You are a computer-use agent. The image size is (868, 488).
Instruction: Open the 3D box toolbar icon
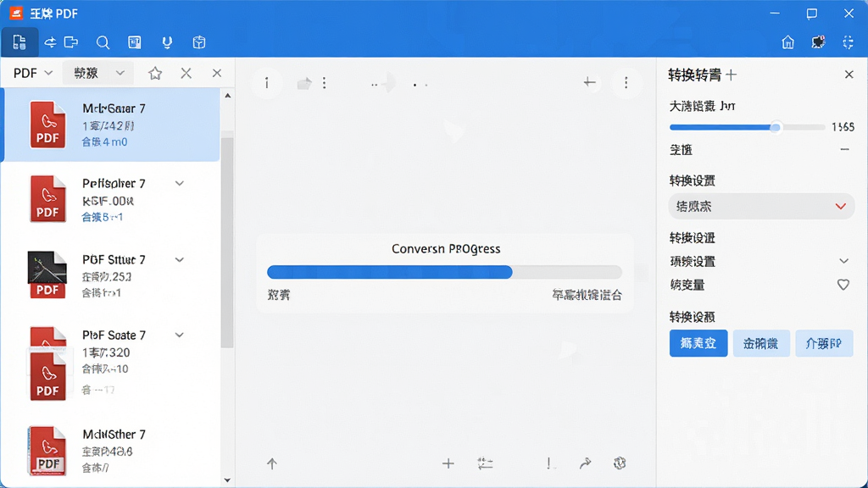tap(199, 42)
